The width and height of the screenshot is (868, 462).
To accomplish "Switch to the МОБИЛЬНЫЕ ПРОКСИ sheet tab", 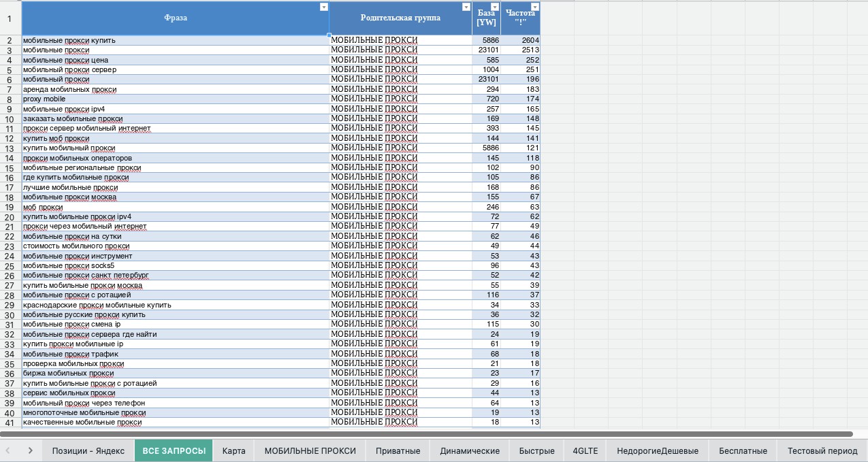I will pos(310,450).
